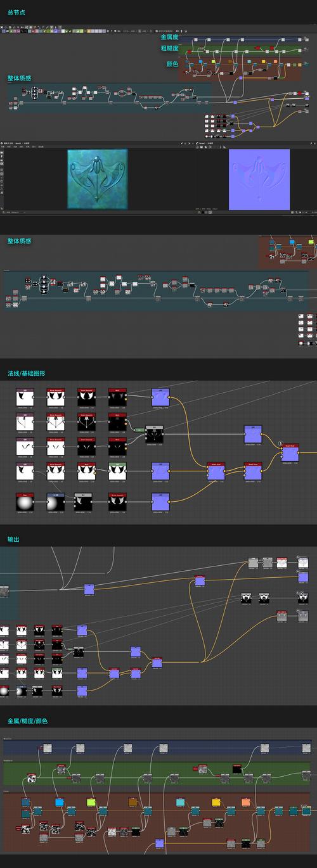Select the first heart-shape node in the top row of the 法线/基础图形 graph
This screenshot has height=868, width=317.
coord(24,397)
